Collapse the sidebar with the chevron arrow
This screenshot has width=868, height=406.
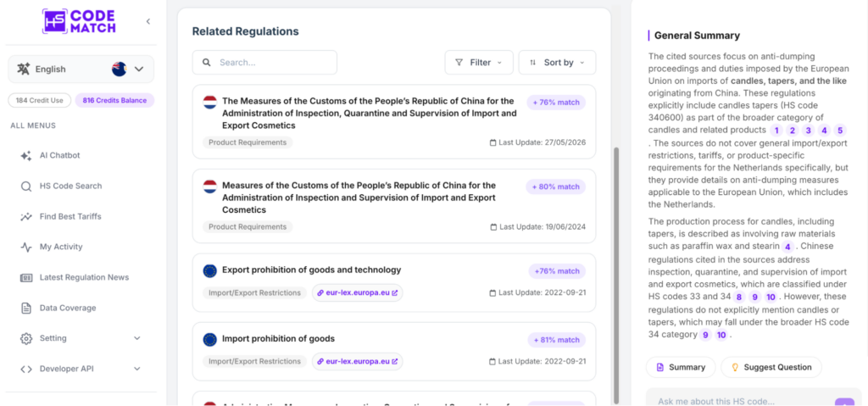coord(147,21)
